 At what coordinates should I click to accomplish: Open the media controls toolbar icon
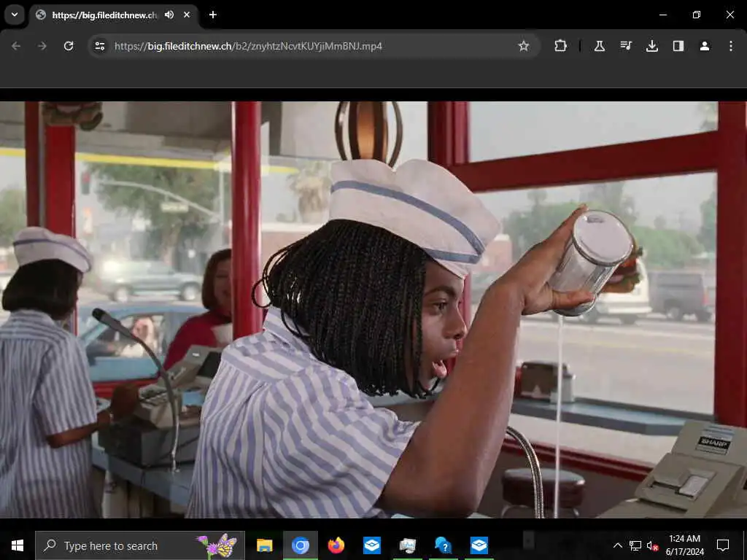tap(625, 46)
